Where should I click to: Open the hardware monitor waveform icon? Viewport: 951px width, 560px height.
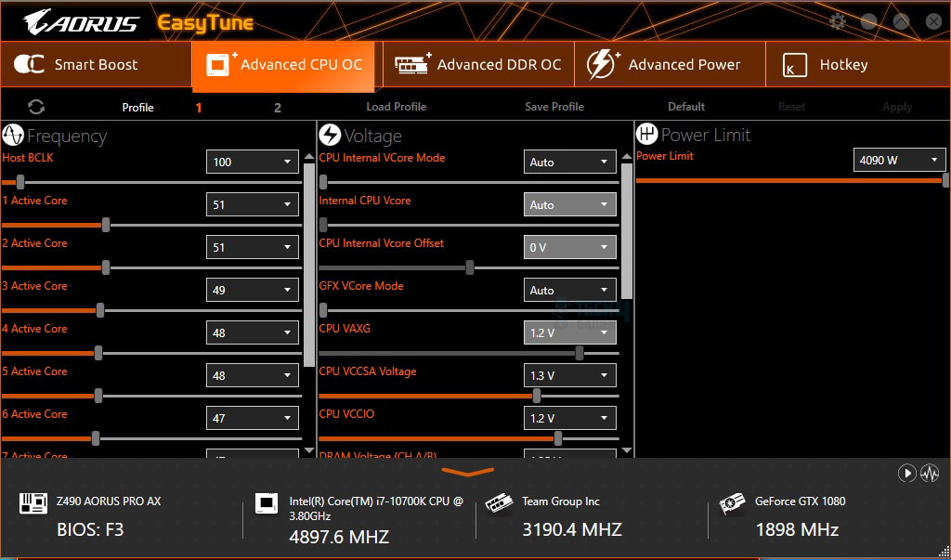(x=929, y=473)
